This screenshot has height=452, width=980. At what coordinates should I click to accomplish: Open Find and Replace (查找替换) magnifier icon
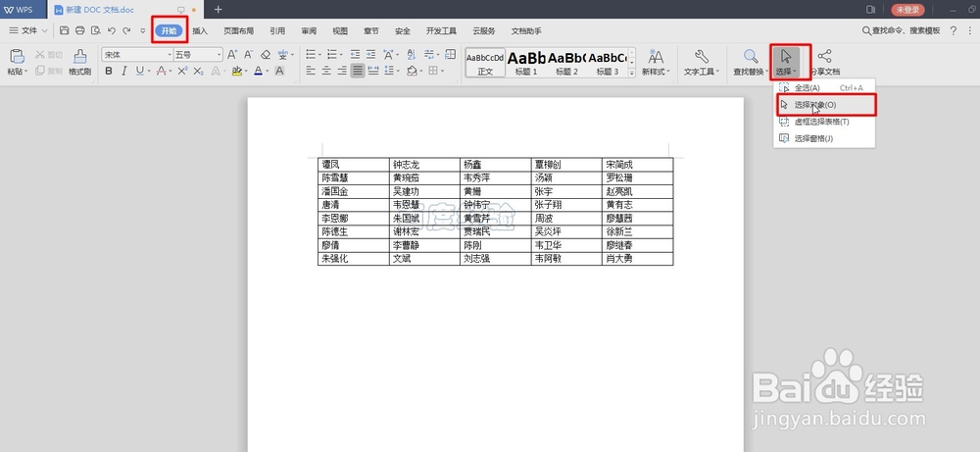pyautogui.click(x=751, y=57)
